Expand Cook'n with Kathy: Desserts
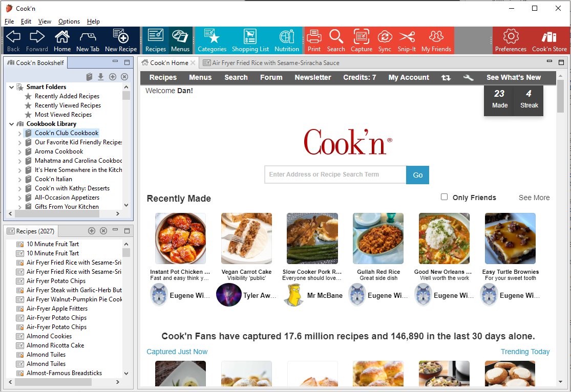Viewport: 571px width, 392px height. coord(19,188)
